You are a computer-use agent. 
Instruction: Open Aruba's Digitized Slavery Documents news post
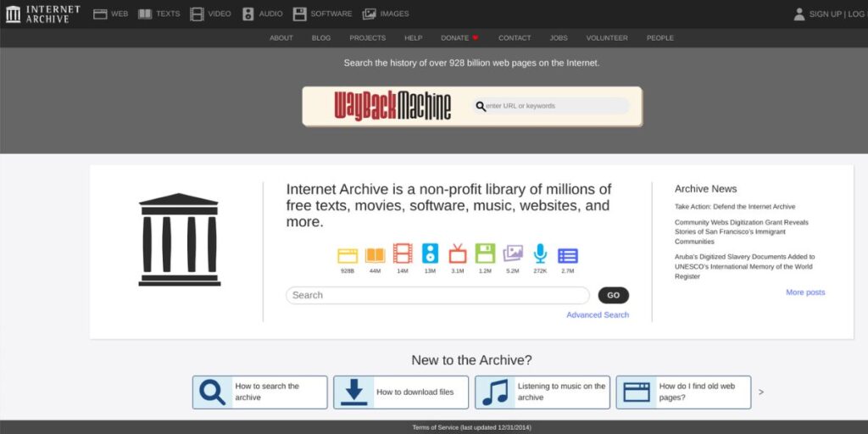click(744, 266)
